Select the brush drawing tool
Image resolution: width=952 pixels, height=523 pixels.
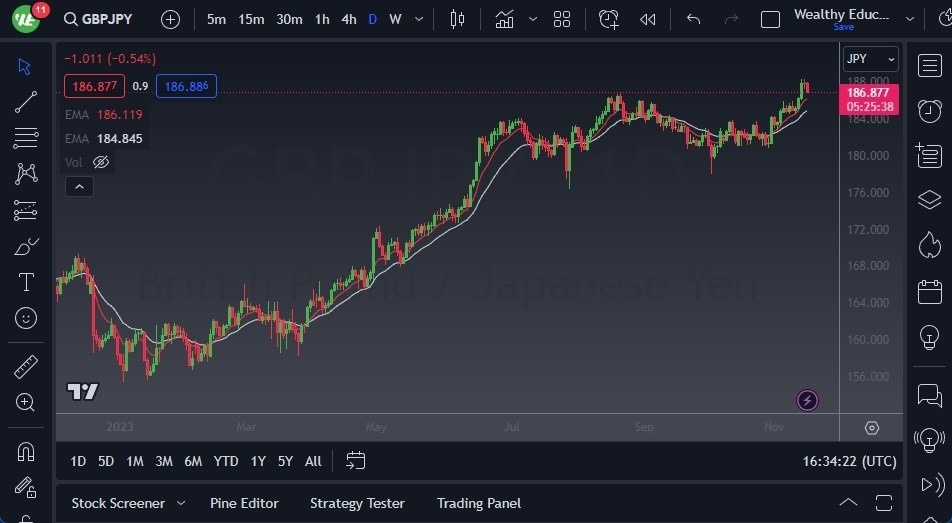coord(26,247)
